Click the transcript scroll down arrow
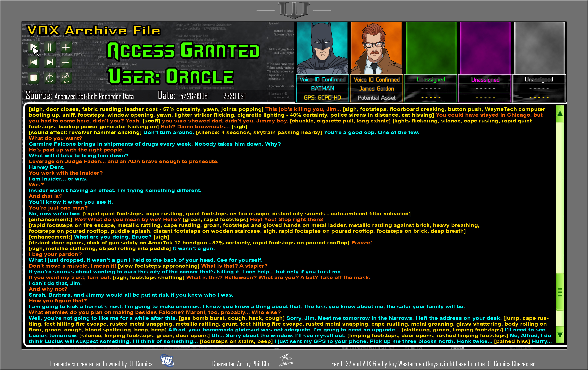Viewport: 588px width, 370px height. pyautogui.click(x=560, y=335)
